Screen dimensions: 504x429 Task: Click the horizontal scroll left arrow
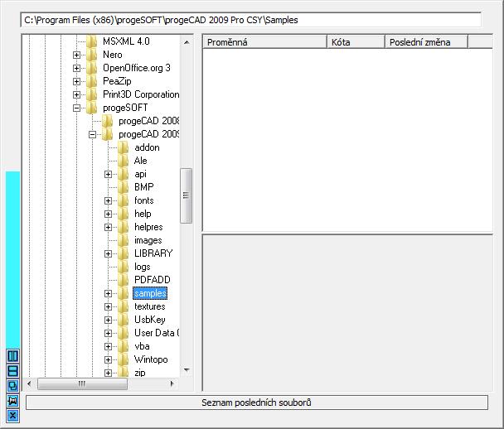tap(29, 383)
